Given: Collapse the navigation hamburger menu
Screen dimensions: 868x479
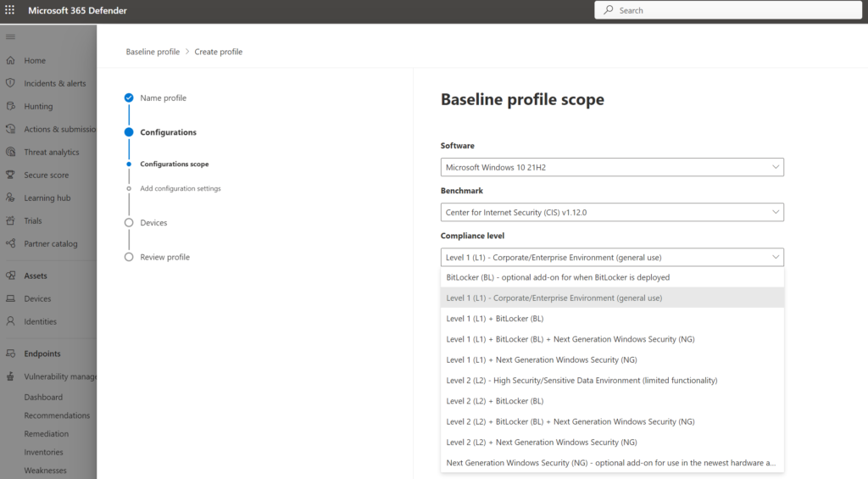Looking at the screenshot, I should pos(10,37).
